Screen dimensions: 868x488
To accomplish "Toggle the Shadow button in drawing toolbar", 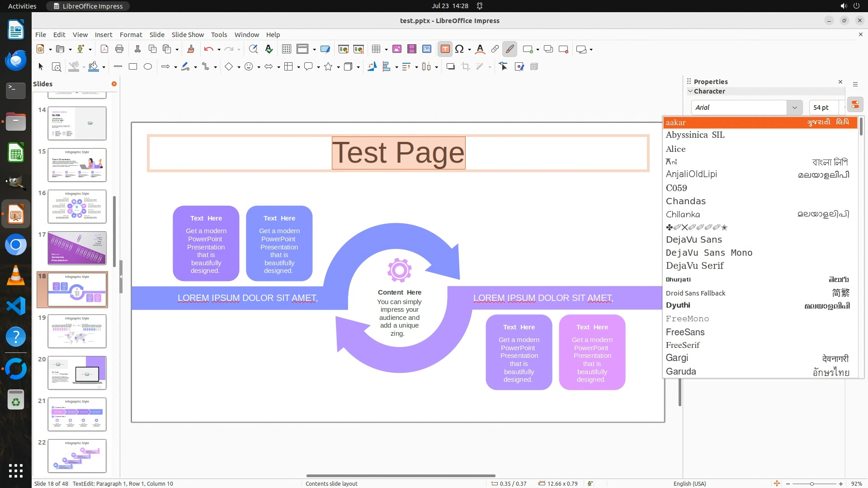I will click(x=450, y=67).
